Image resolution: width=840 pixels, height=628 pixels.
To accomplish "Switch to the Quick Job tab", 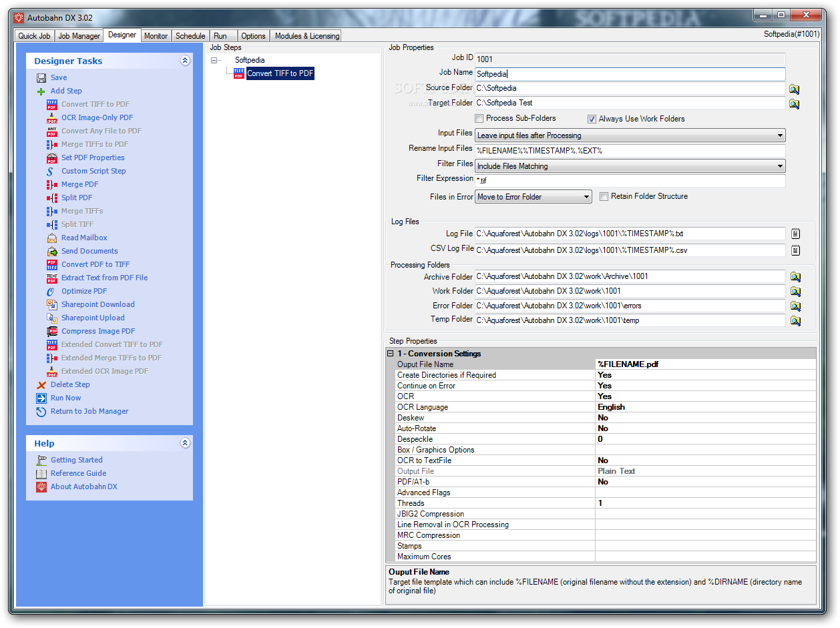I will point(34,36).
